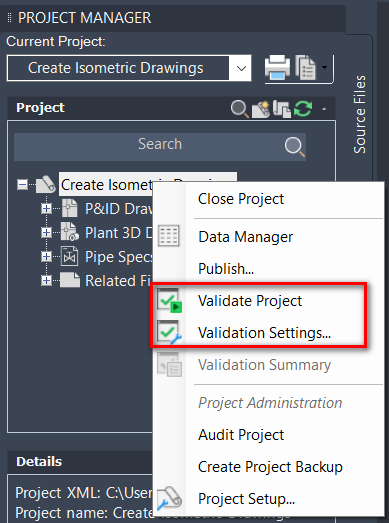Click the new drawing icon in Project header
Screen dimensions: 389x523
[x=261, y=109]
